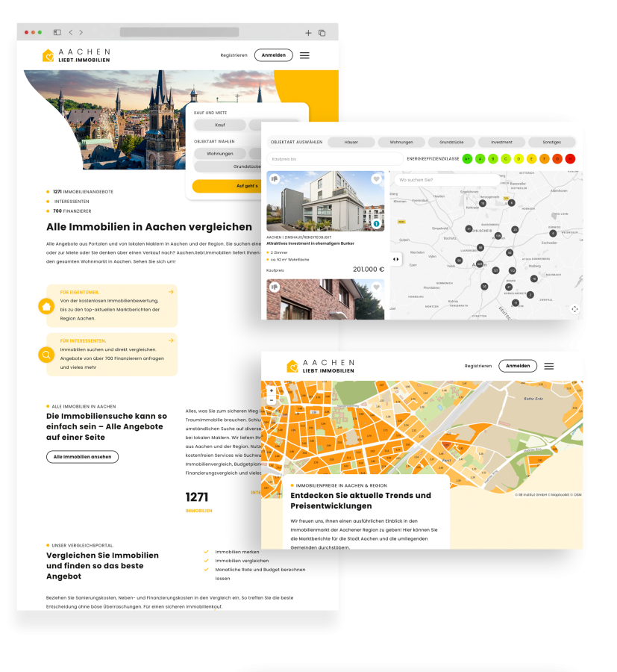The height and width of the screenshot is (672, 617).
Task: Click Alle Immobilien ansehen button
Action: pos(82,457)
